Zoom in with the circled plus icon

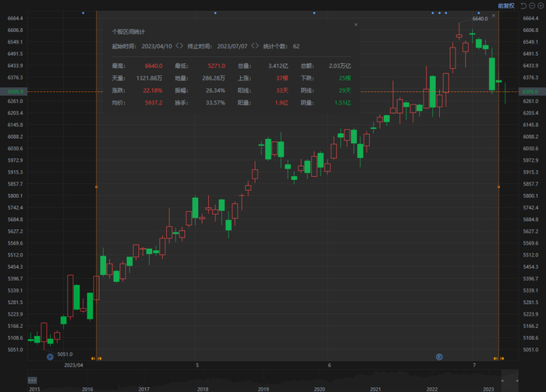(541, 6)
